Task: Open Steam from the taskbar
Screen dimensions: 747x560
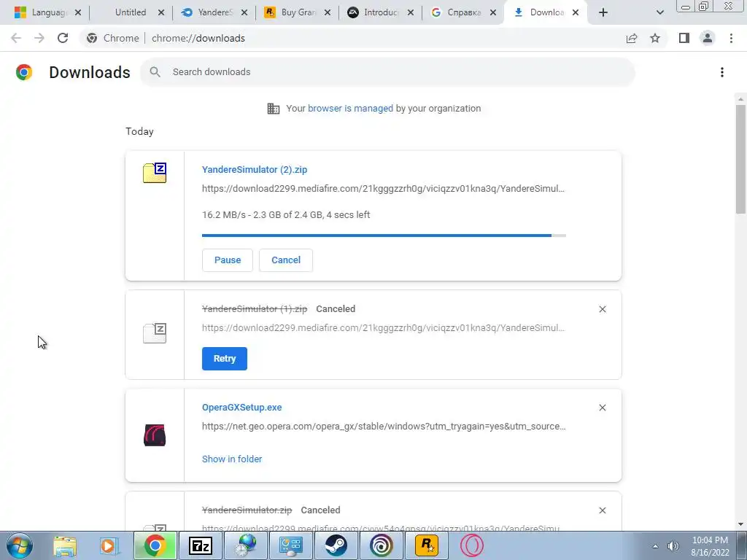Action: (336, 545)
